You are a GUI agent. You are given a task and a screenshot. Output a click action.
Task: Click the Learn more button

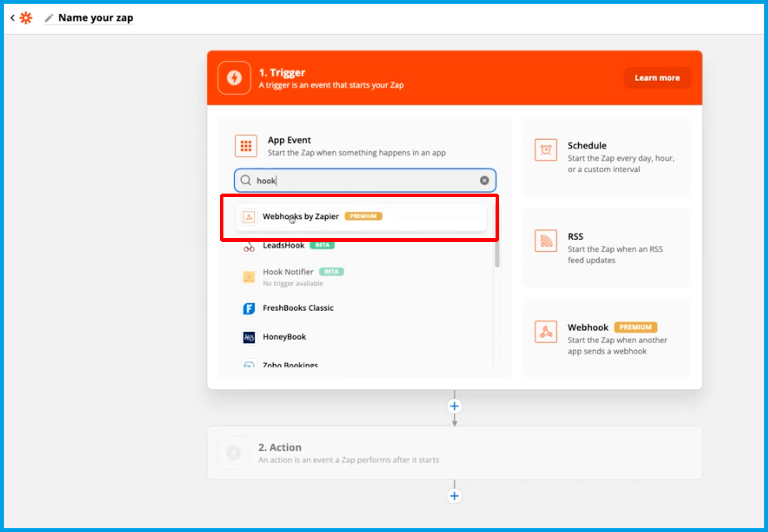tap(657, 78)
